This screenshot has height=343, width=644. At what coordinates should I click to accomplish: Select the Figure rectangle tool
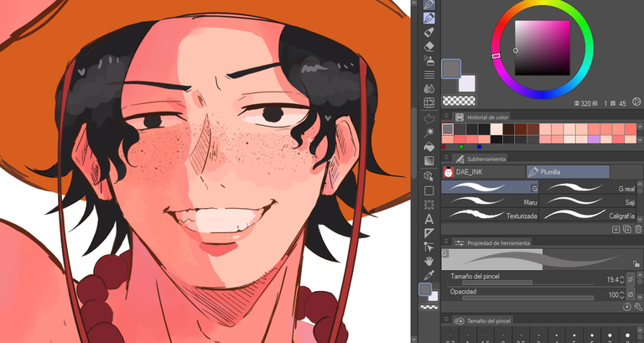429,190
